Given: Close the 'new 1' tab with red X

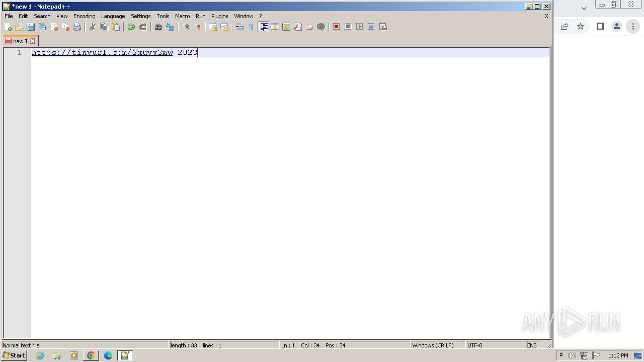Looking at the screenshot, I should tap(33, 41).
